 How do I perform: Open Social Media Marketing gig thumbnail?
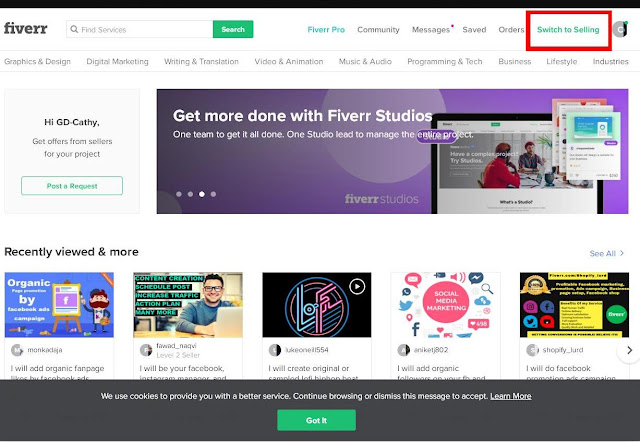point(446,305)
